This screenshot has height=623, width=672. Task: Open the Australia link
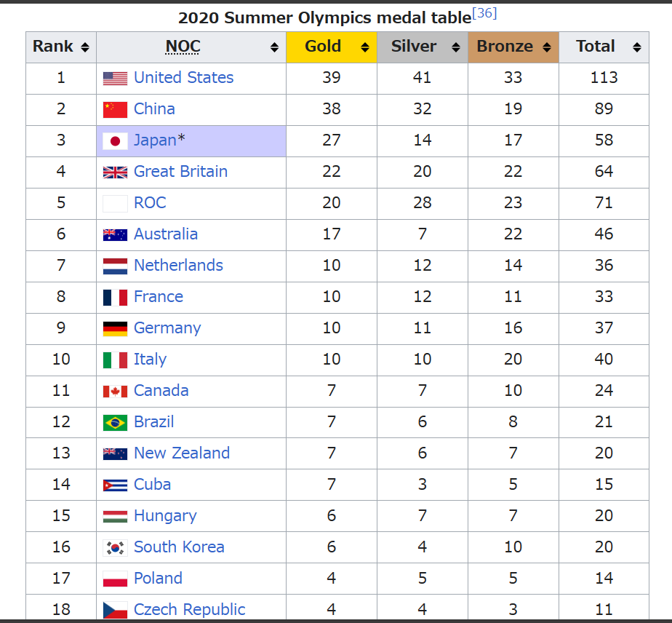pyautogui.click(x=166, y=234)
